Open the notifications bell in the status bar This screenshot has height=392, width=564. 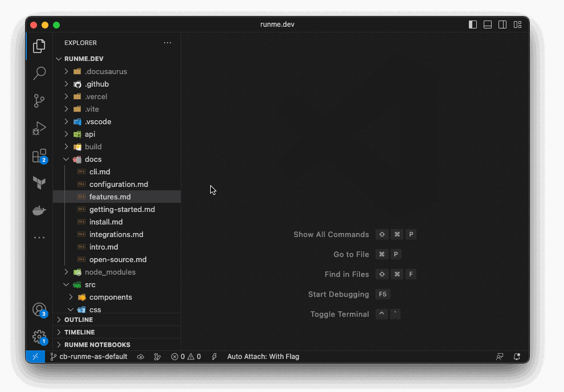pos(516,356)
